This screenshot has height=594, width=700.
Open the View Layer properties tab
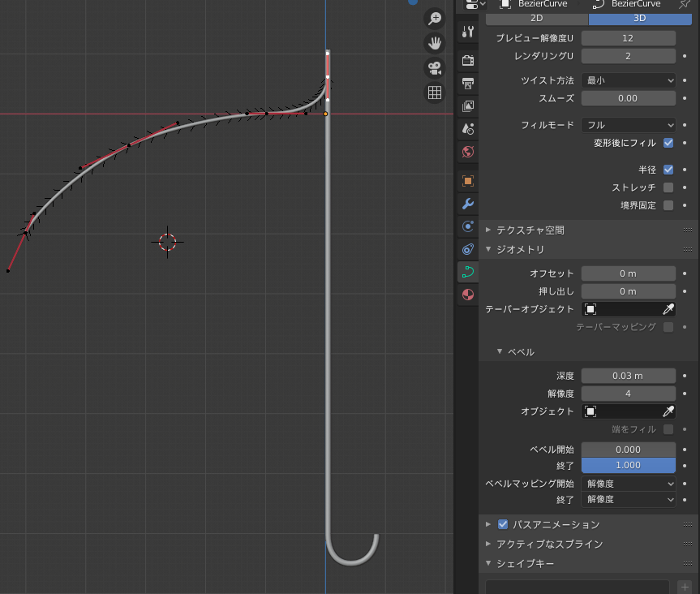[x=468, y=106]
